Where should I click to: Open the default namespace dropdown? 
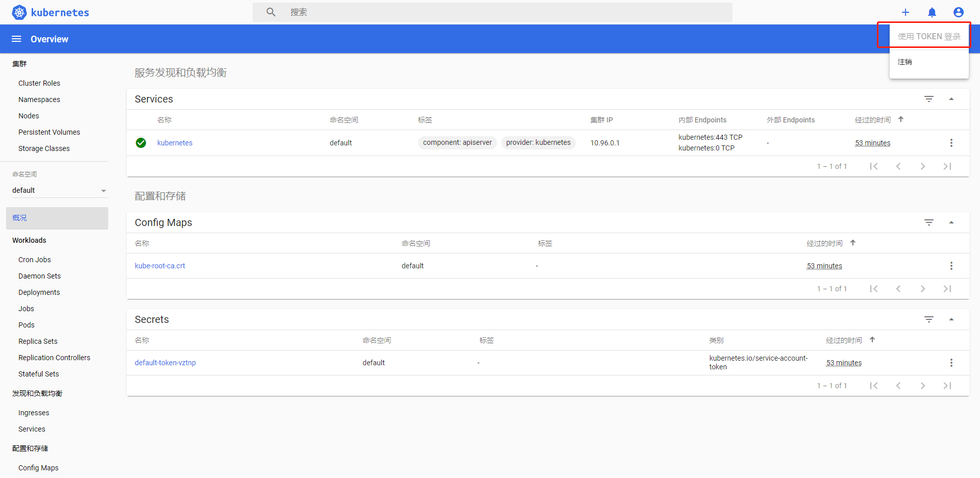coord(59,190)
